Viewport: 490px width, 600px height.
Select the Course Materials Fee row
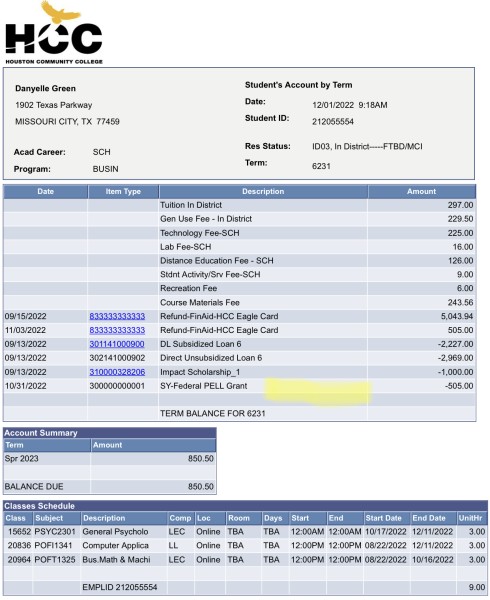pos(239,302)
